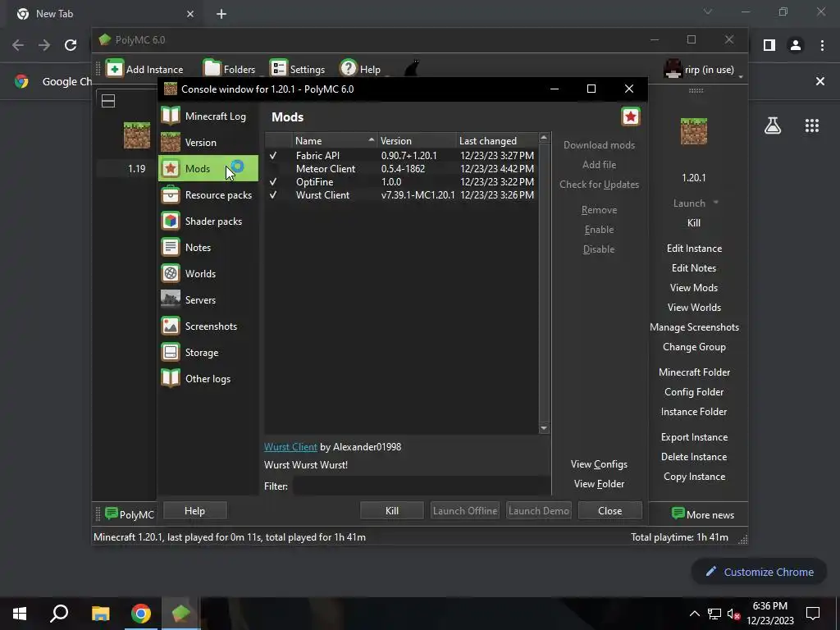Viewport: 840px width, 630px height.
Task: Click View Configs button
Action: pyautogui.click(x=599, y=464)
